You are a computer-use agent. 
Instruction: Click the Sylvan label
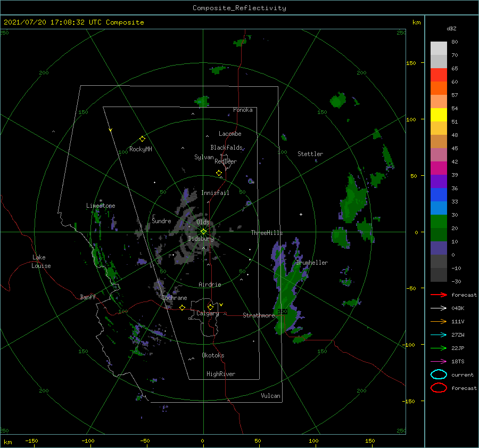click(204, 157)
